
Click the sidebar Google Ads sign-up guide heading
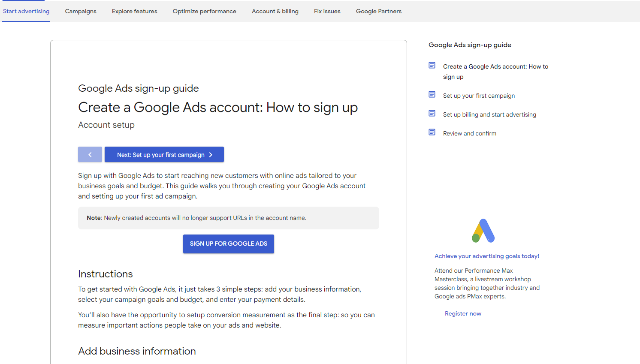(x=470, y=45)
